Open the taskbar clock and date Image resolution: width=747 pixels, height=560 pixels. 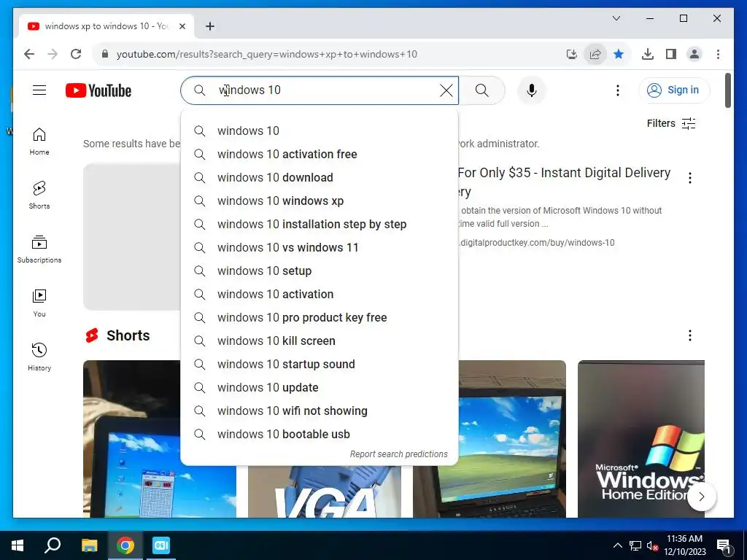[x=684, y=545]
